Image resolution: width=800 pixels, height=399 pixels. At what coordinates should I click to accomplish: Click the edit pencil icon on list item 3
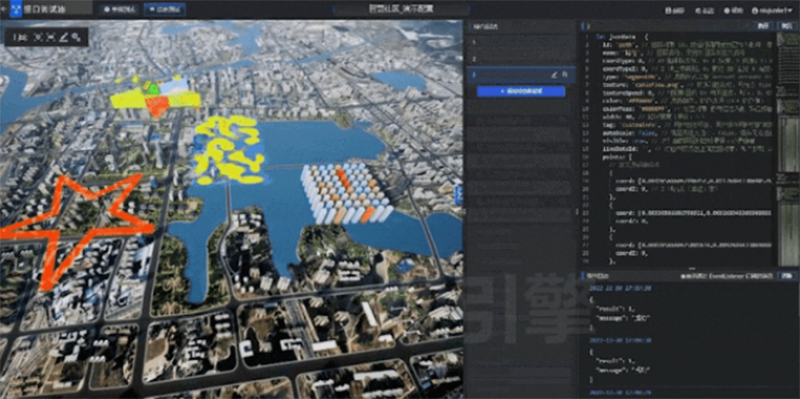tap(555, 75)
